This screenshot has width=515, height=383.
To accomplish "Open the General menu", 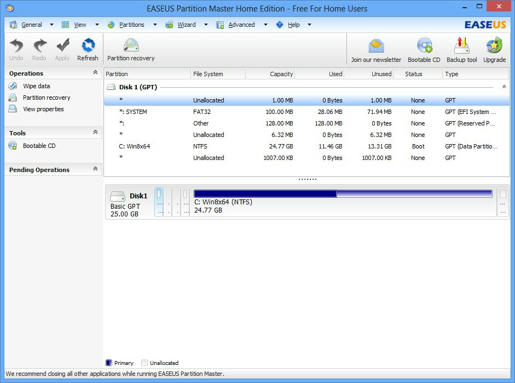I will click(x=31, y=25).
